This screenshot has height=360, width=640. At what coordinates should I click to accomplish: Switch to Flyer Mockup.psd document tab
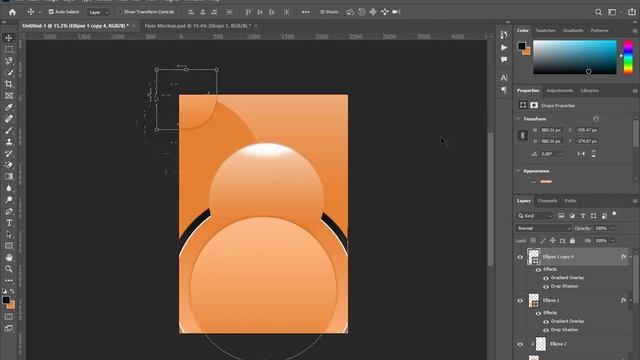coord(198,26)
